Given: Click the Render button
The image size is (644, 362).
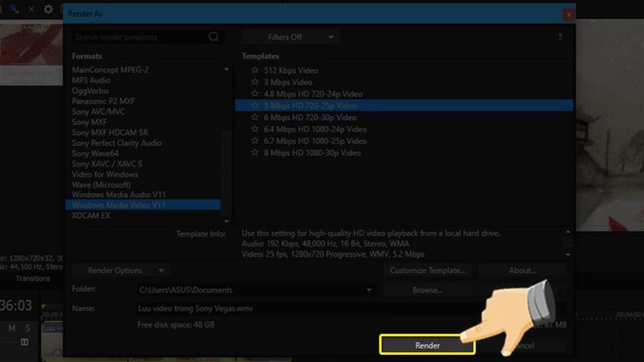Looking at the screenshot, I should pos(428,344).
